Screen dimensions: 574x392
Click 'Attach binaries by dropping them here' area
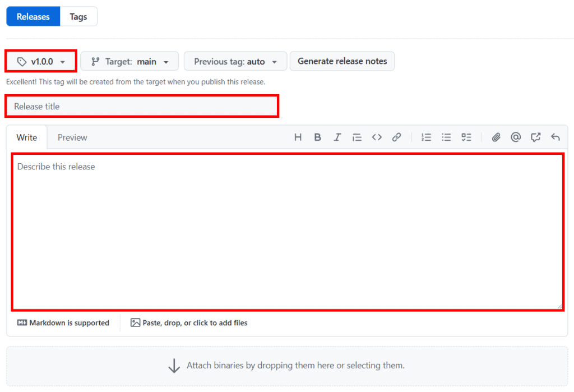[287, 366]
